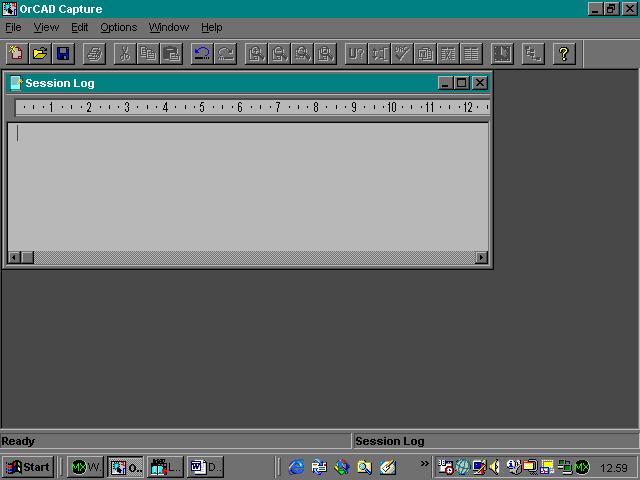
Task: Click the Redo toolbar icon
Action: 225,53
